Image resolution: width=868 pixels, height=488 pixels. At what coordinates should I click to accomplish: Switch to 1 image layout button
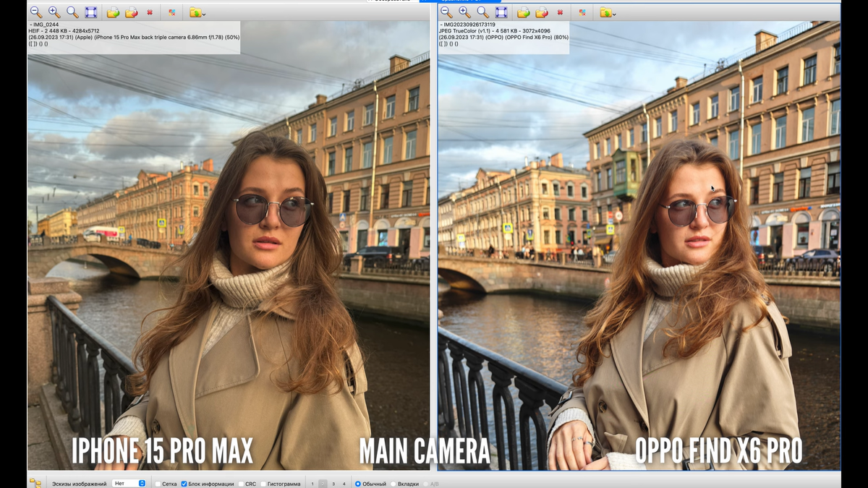point(312,484)
